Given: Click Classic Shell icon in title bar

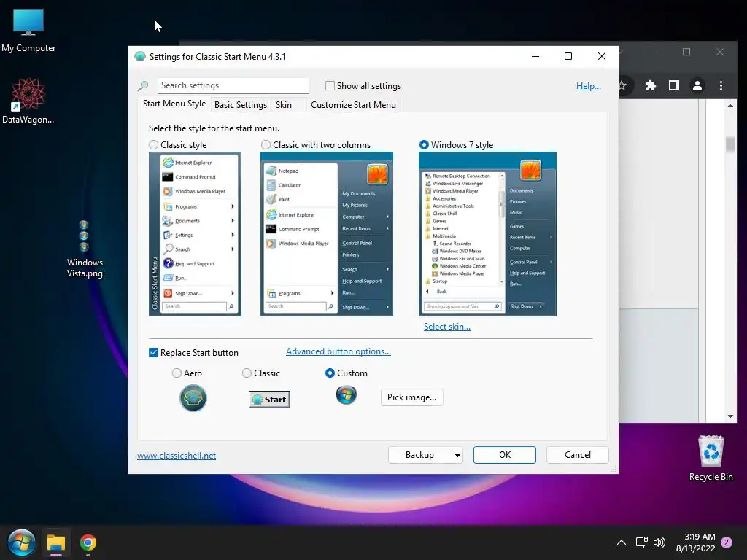Looking at the screenshot, I should click(139, 57).
